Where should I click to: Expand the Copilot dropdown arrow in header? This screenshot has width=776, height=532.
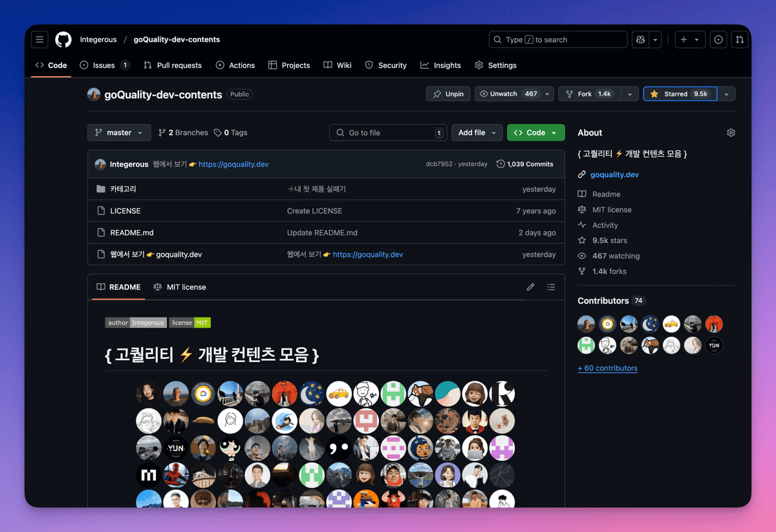pyautogui.click(x=655, y=39)
